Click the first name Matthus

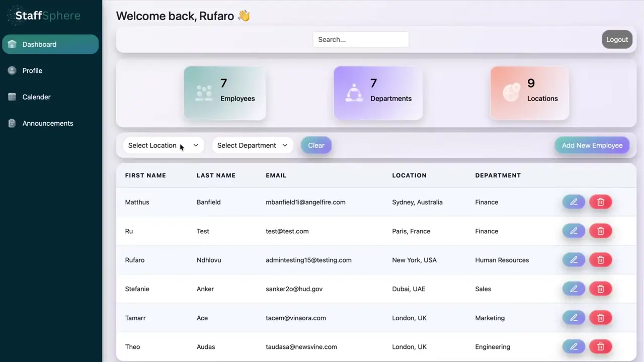pos(137,202)
